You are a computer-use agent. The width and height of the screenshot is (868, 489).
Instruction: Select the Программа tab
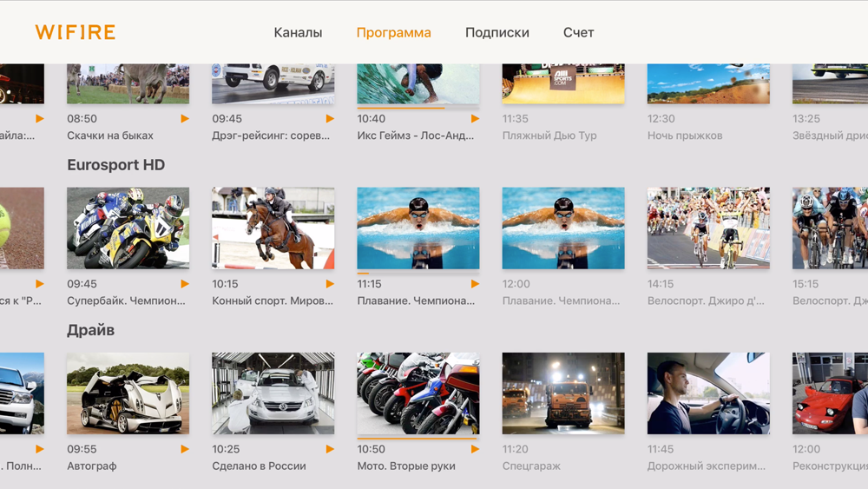pos(393,33)
